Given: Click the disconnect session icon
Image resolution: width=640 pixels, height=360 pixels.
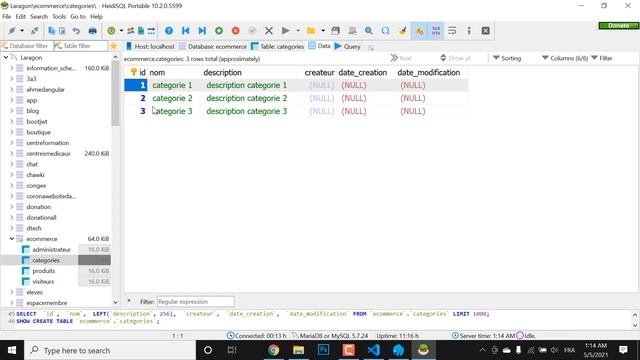Looking at the screenshot, I should point(35,31).
